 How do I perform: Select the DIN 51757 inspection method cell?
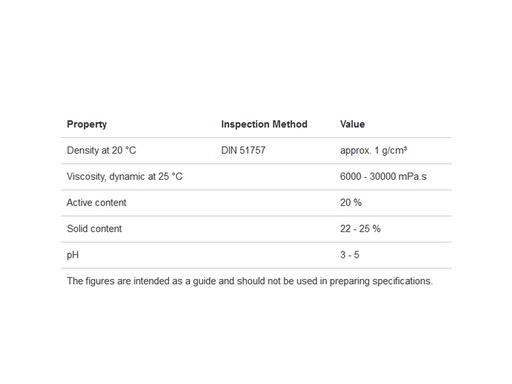243,150
